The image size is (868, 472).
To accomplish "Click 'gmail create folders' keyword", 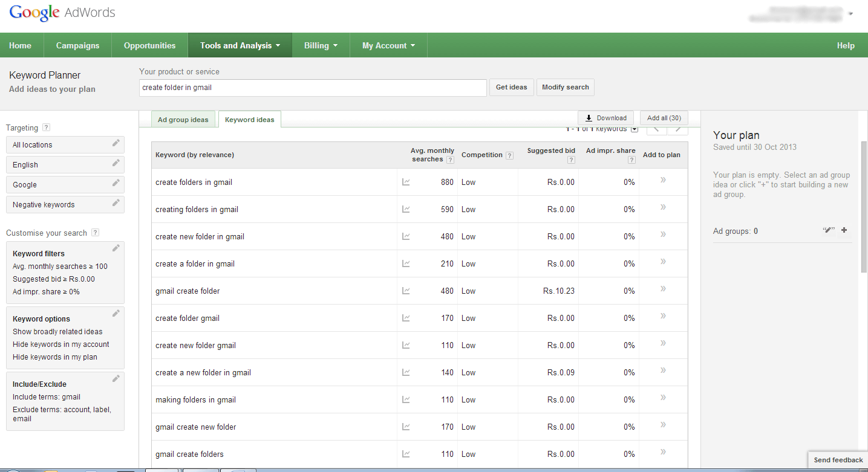I will click(189, 454).
